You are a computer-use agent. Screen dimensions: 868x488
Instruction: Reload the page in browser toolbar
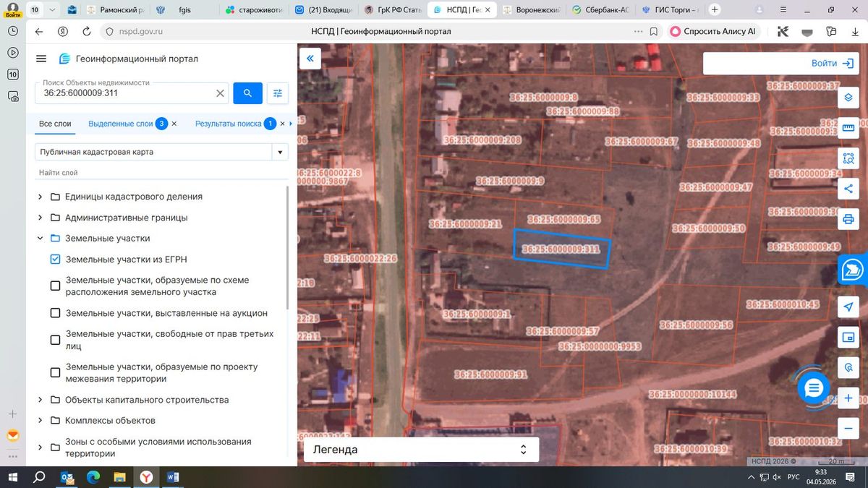tap(87, 32)
